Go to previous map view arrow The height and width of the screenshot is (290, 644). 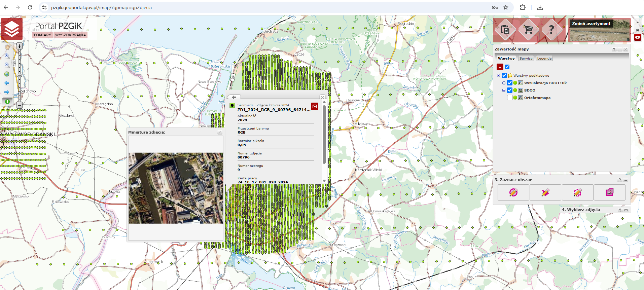click(x=7, y=83)
